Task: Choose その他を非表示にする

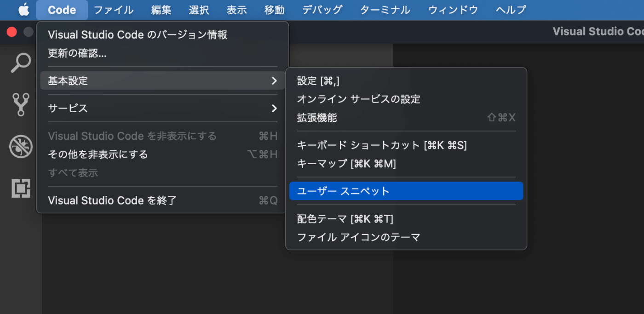Action: point(163,154)
